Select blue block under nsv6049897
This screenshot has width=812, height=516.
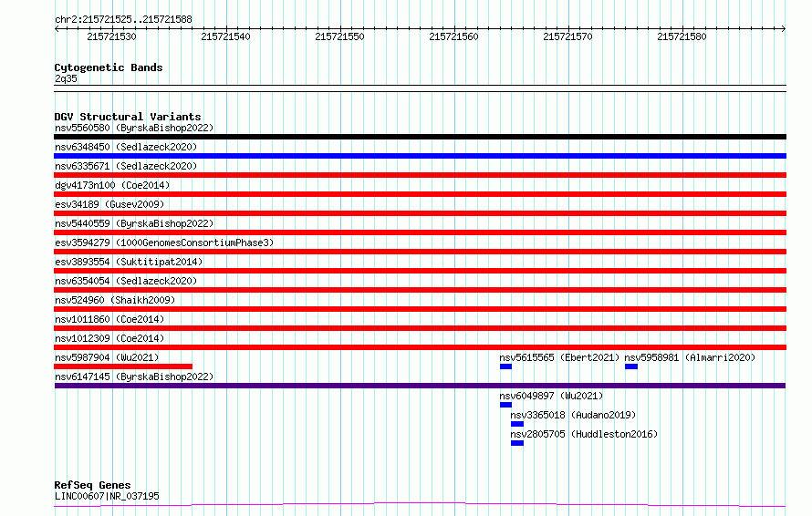pyautogui.click(x=506, y=405)
